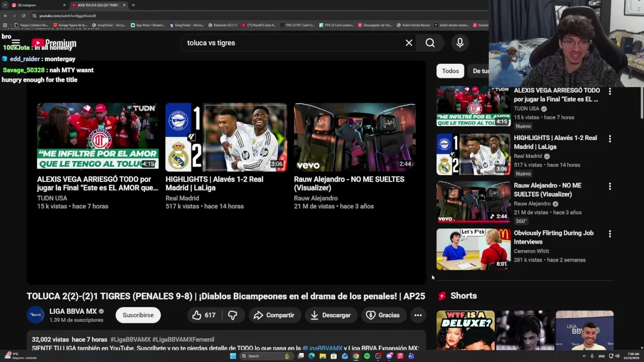Open Spotify from the taskbar

[x=367, y=356]
